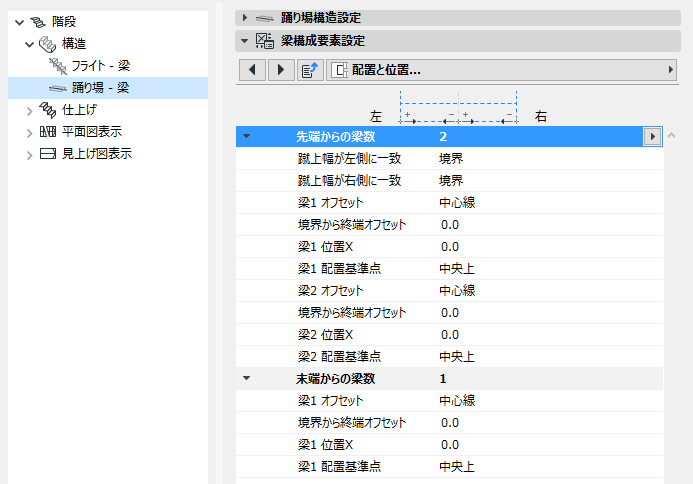The height and width of the screenshot is (484, 693).
Task: Select the 梁2 位置X row
Action: (x=449, y=335)
